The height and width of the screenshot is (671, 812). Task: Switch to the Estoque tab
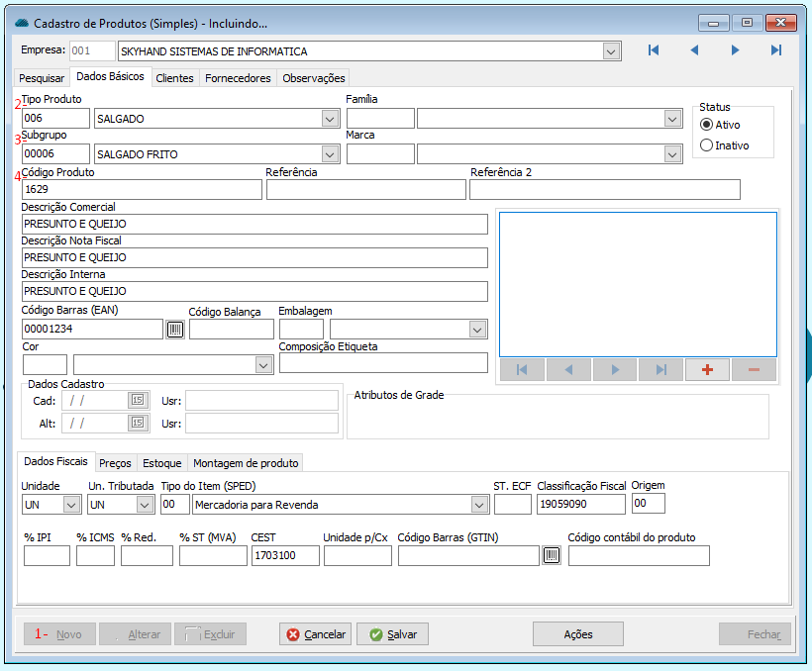(161, 463)
